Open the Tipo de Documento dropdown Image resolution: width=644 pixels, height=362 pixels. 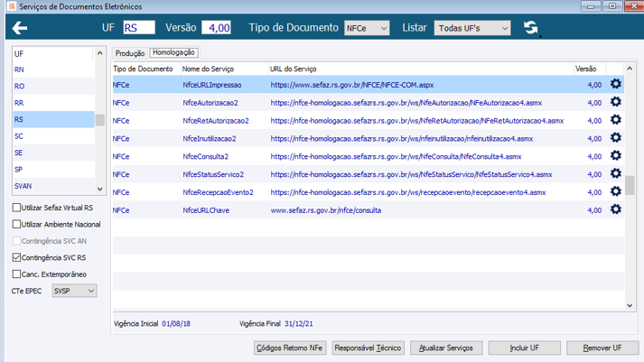pyautogui.click(x=367, y=28)
